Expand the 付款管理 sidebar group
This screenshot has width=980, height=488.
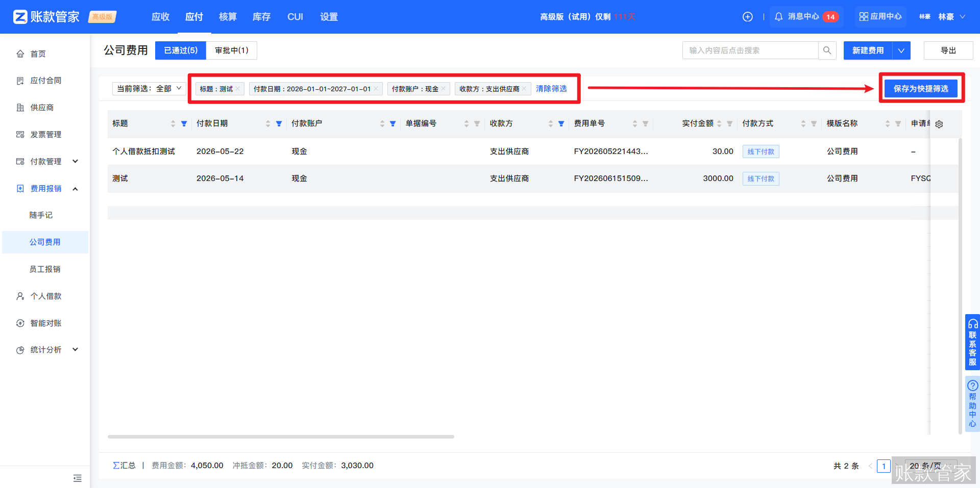76,162
